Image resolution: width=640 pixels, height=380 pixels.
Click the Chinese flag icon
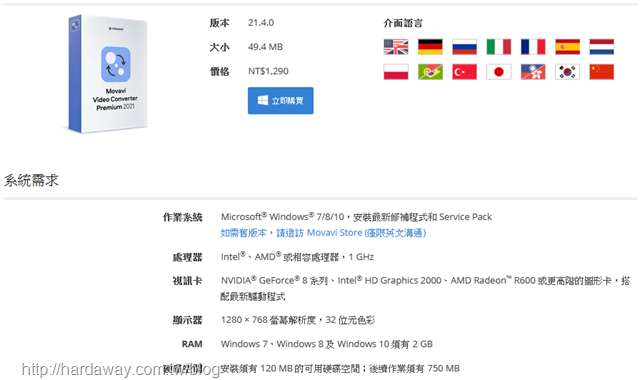pos(602,72)
